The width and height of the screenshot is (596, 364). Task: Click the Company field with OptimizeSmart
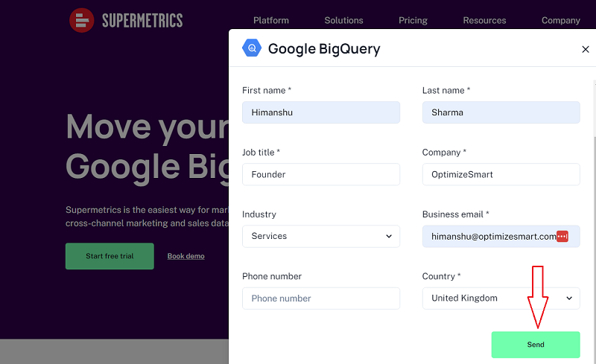[x=501, y=174]
